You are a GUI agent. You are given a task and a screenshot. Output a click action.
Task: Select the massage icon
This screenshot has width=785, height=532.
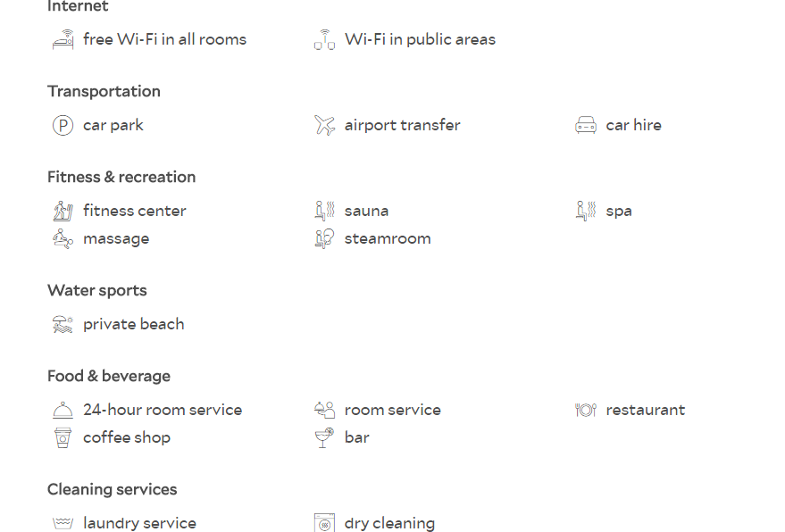pos(63,238)
